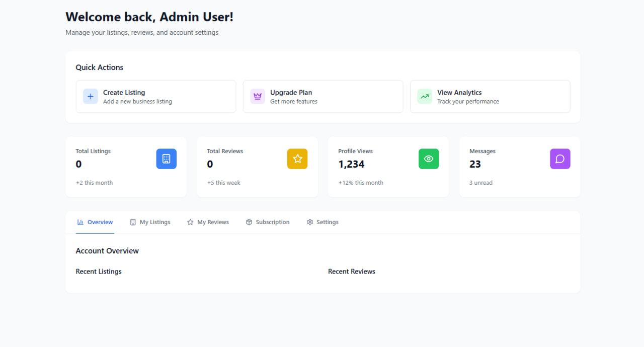Click the crown icon on Upgrade Plan
This screenshot has height=347, width=644.
[258, 96]
